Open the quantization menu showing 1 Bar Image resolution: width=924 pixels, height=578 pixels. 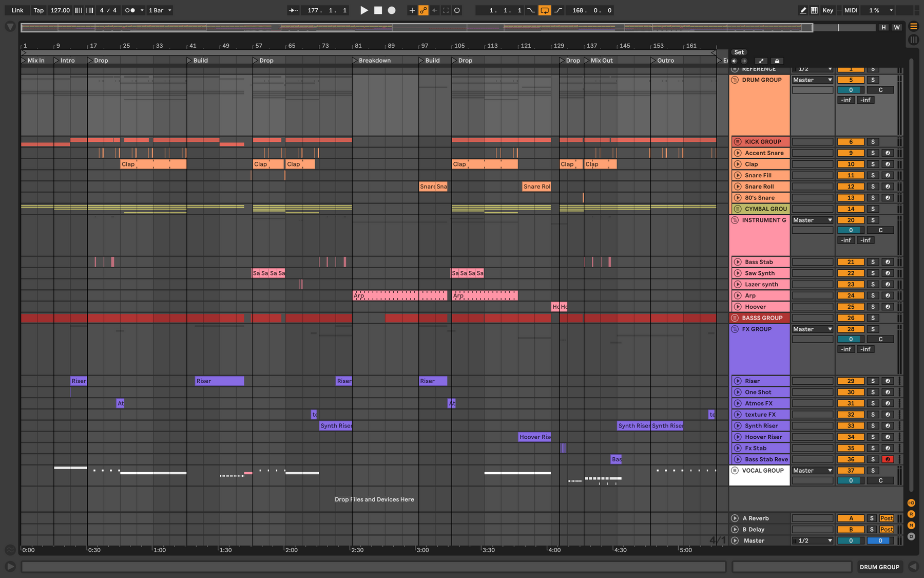[160, 10]
